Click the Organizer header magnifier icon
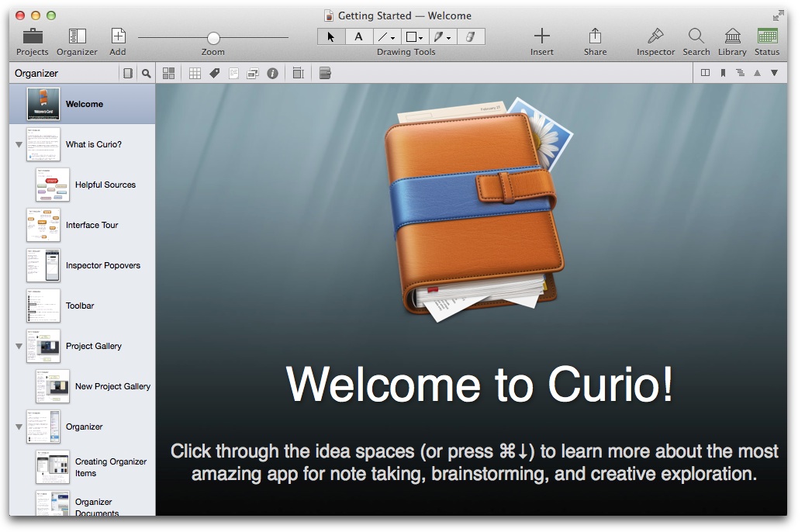The width and height of the screenshot is (805, 532). click(147, 74)
